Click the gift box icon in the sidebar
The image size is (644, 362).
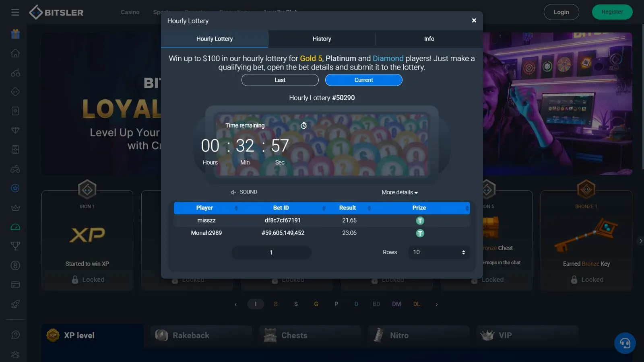pyautogui.click(x=15, y=34)
